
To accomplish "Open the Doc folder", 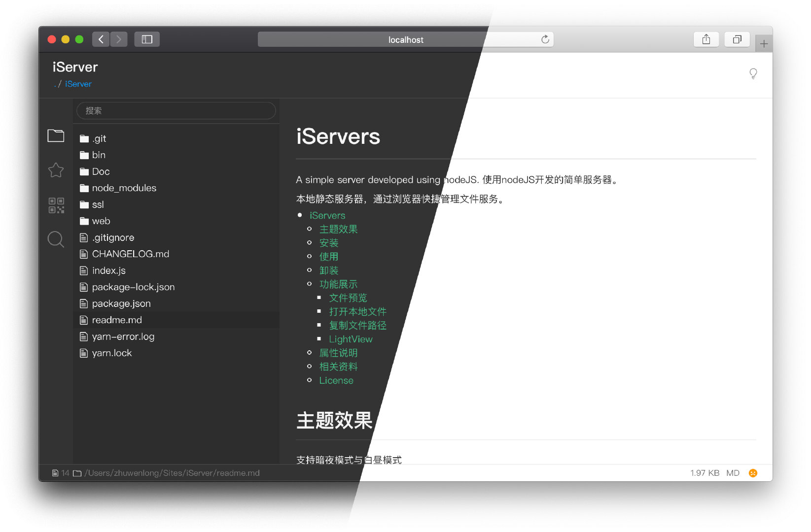I will [176, 171].
